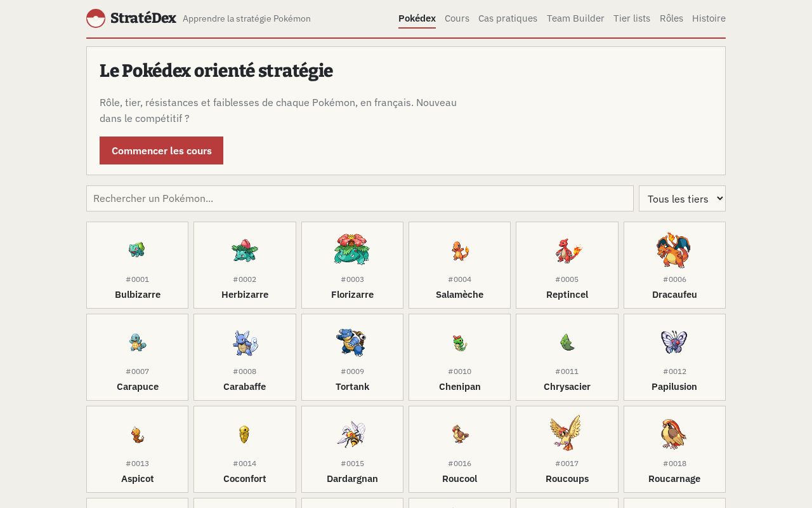The height and width of the screenshot is (508, 812).
Task: Open the Team Builder nav item
Action: [575, 18]
